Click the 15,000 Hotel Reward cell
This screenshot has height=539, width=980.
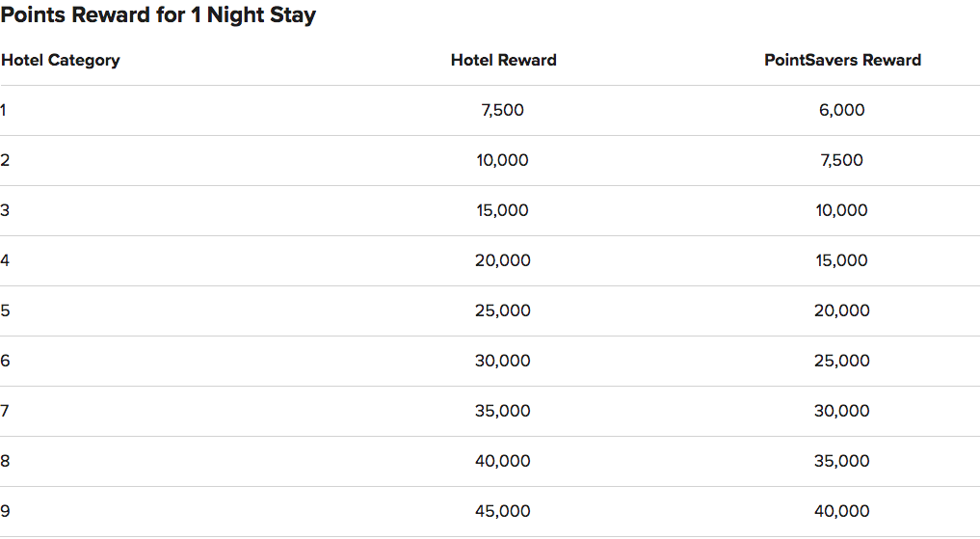[502, 211]
